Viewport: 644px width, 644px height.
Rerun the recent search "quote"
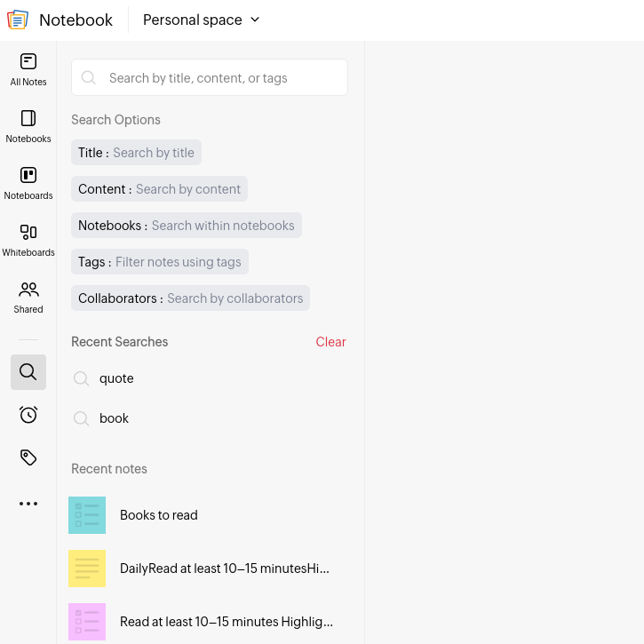pos(116,378)
